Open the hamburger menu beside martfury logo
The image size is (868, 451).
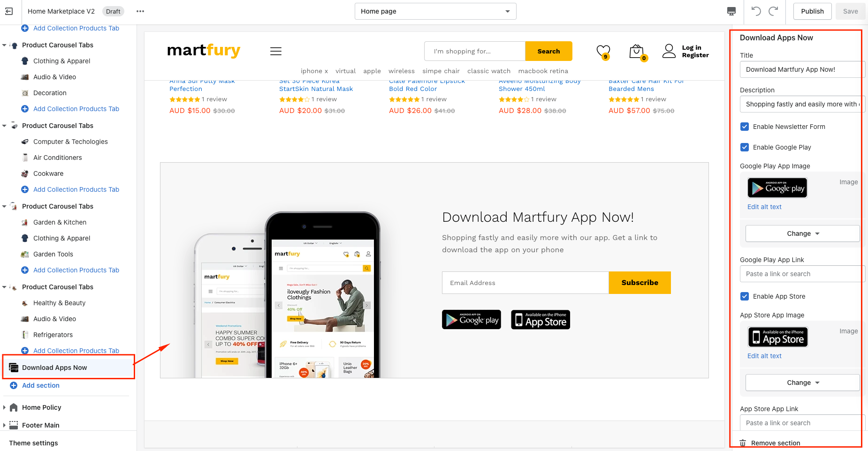click(x=276, y=51)
